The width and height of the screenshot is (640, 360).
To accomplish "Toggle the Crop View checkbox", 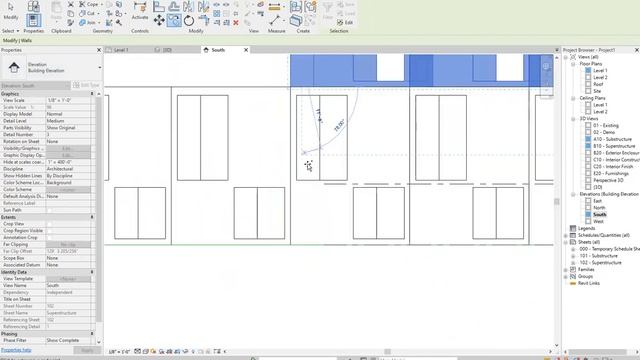I will click(49, 224).
